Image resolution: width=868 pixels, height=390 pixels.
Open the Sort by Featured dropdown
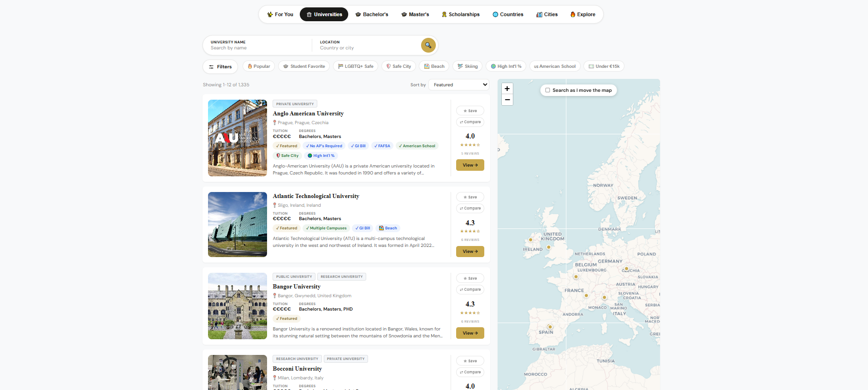(459, 85)
